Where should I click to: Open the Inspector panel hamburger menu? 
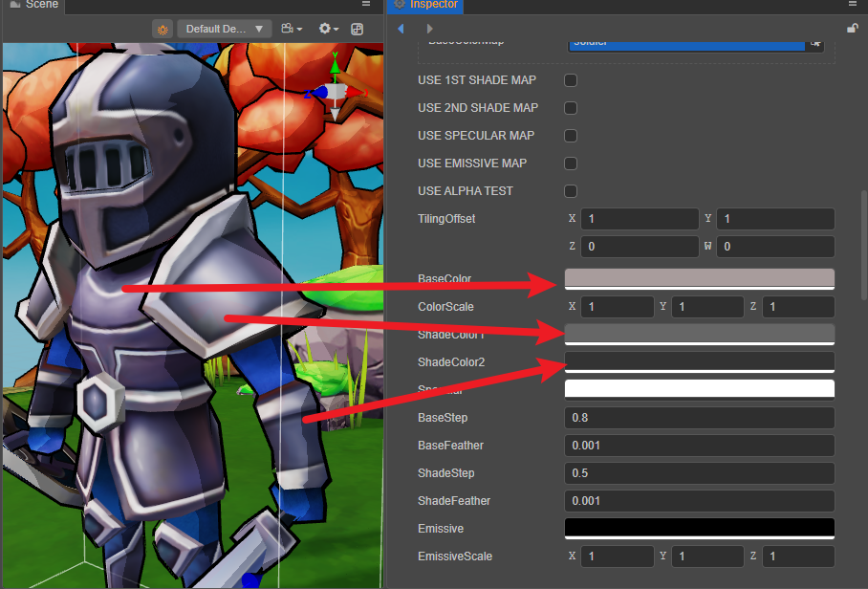[852, 5]
